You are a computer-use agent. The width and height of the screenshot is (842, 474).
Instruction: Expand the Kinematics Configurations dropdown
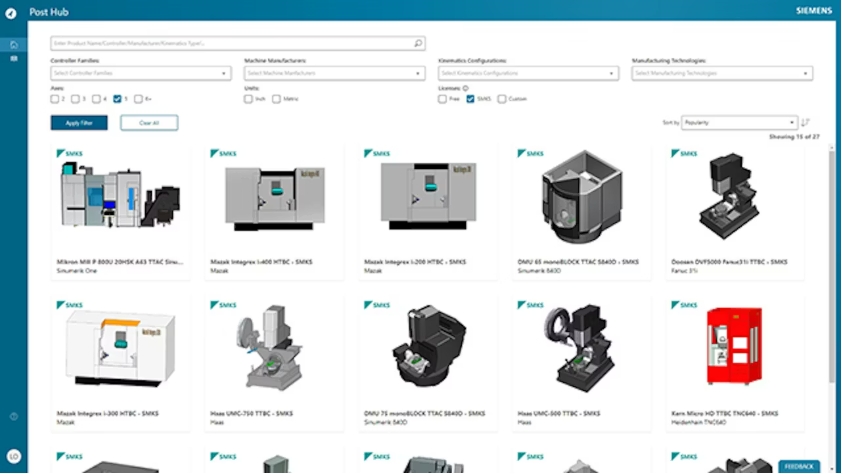pos(528,73)
